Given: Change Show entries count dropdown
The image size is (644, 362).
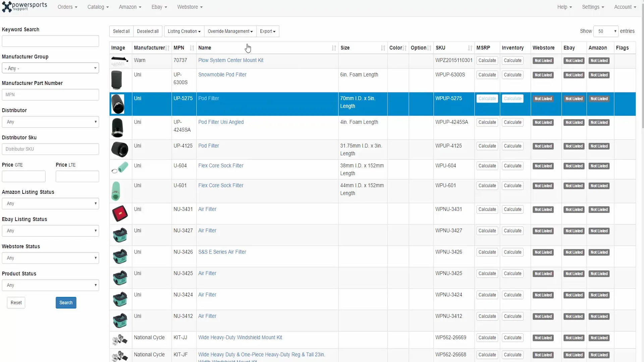Looking at the screenshot, I should (x=606, y=31).
